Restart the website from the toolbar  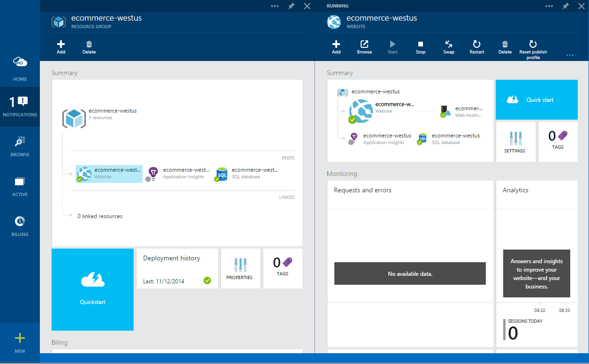coord(476,46)
